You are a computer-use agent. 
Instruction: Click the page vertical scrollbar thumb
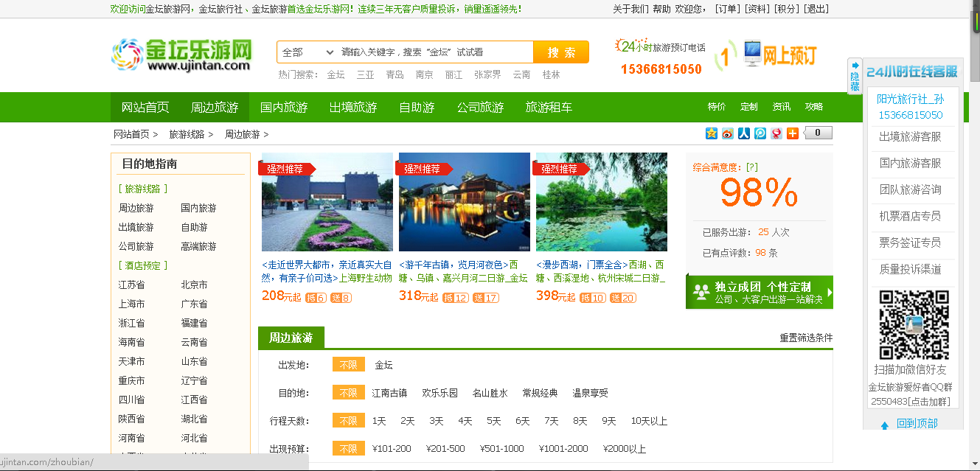pyautogui.click(x=974, y=52)
